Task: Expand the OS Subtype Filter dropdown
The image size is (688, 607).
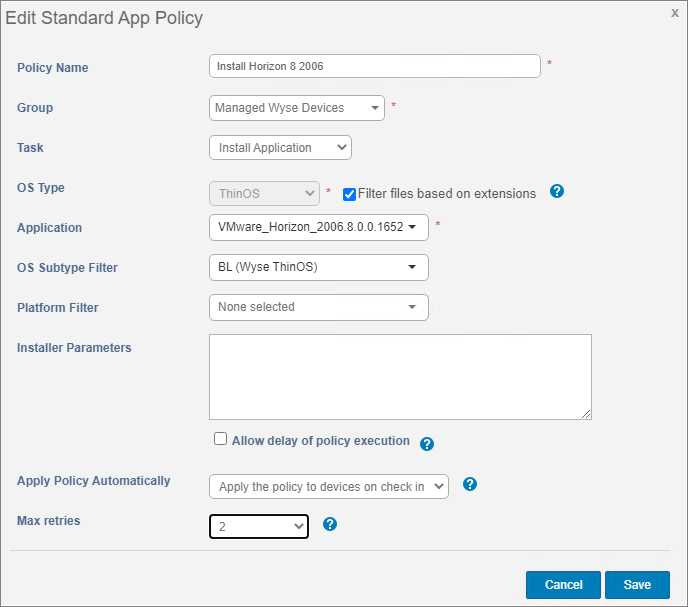Action: pos(318,267)
